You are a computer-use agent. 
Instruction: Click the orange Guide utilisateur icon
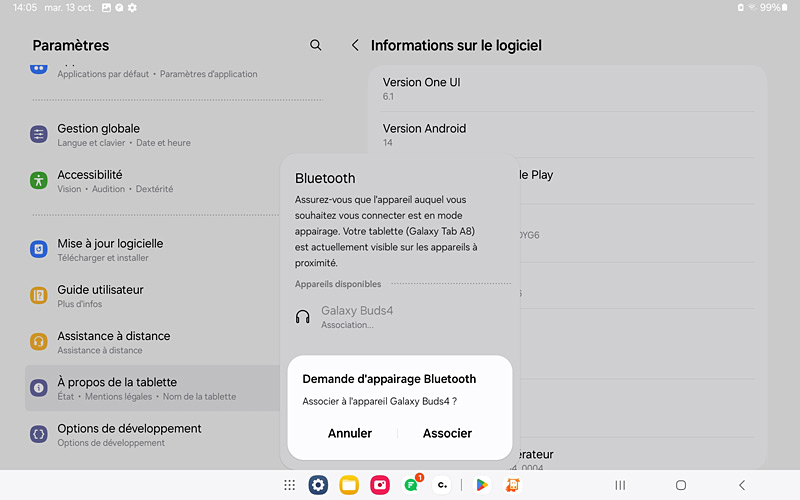(39, 295)
